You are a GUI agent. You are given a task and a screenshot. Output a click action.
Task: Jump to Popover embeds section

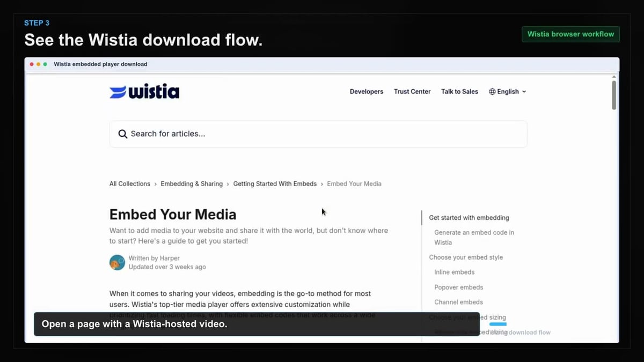pyautogui.click(x=458, y=287)
